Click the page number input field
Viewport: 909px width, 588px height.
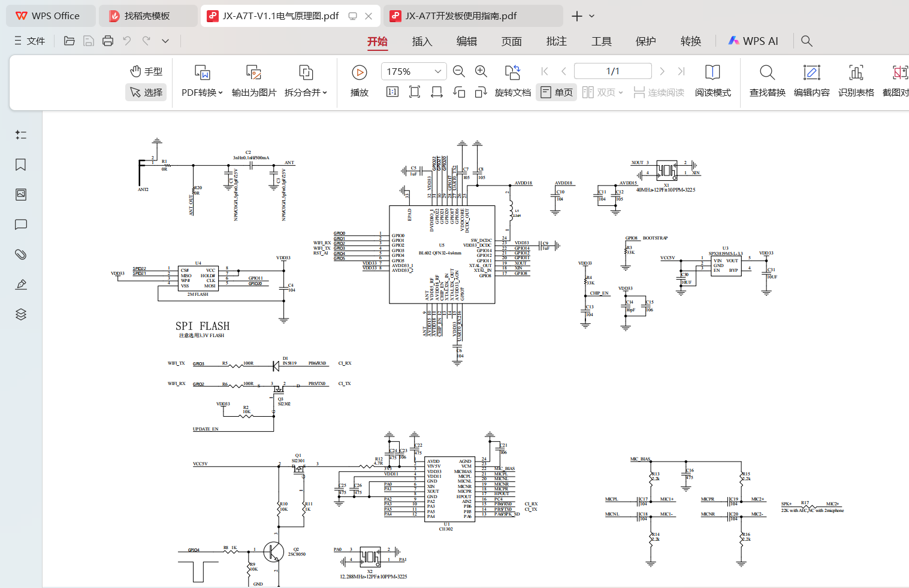(x=612, y=71)
